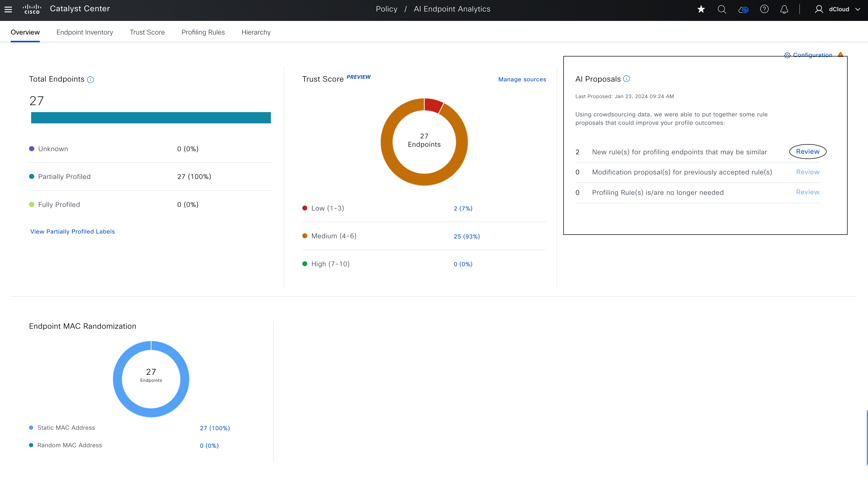
Task: Open the Hierarchy tab
Action: pos(256,32)
